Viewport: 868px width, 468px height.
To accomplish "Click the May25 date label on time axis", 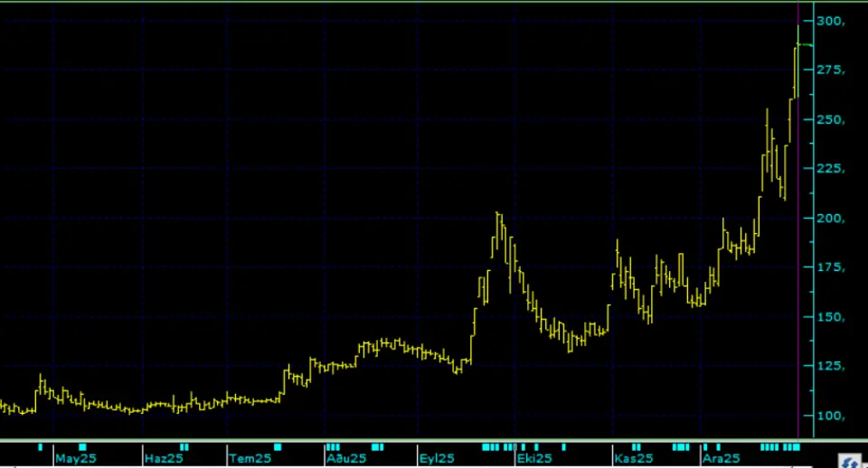I will pos(76,459).
